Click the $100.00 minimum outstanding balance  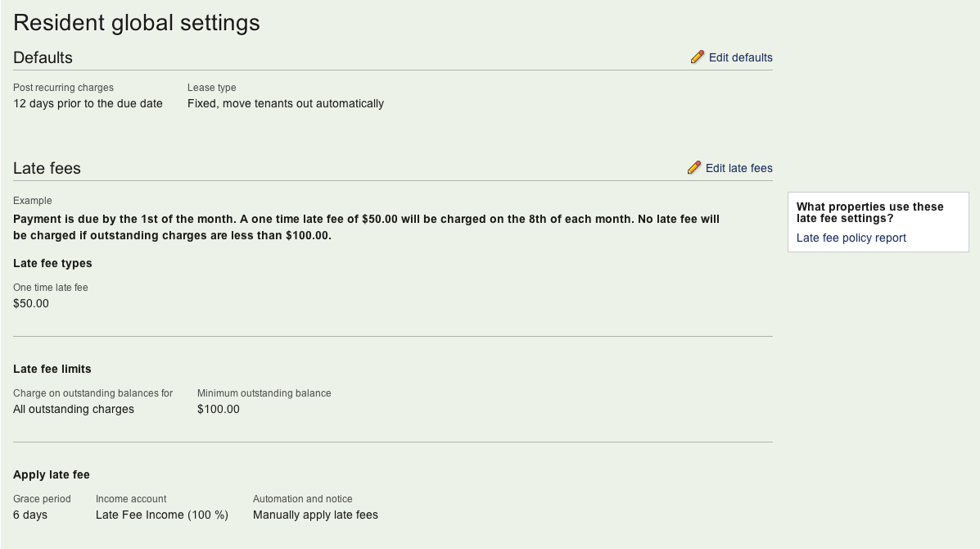[218, 409]
